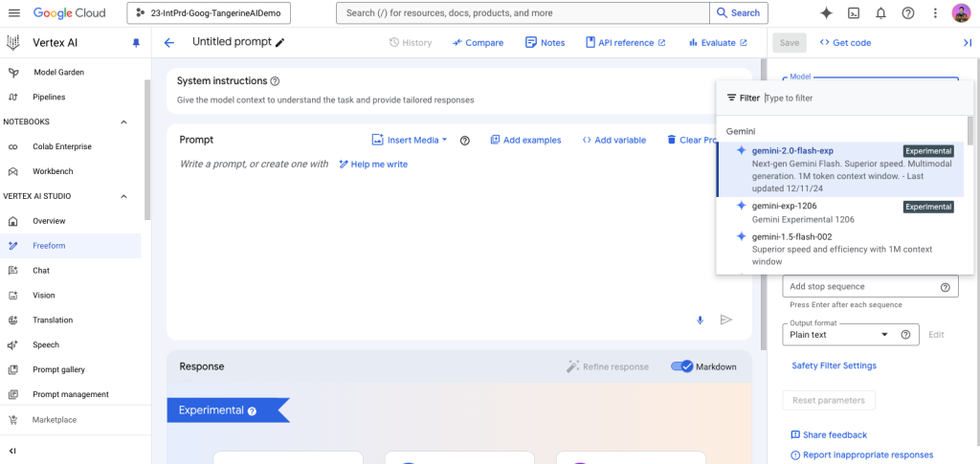Open Prompt management

(x=71, y=394)
